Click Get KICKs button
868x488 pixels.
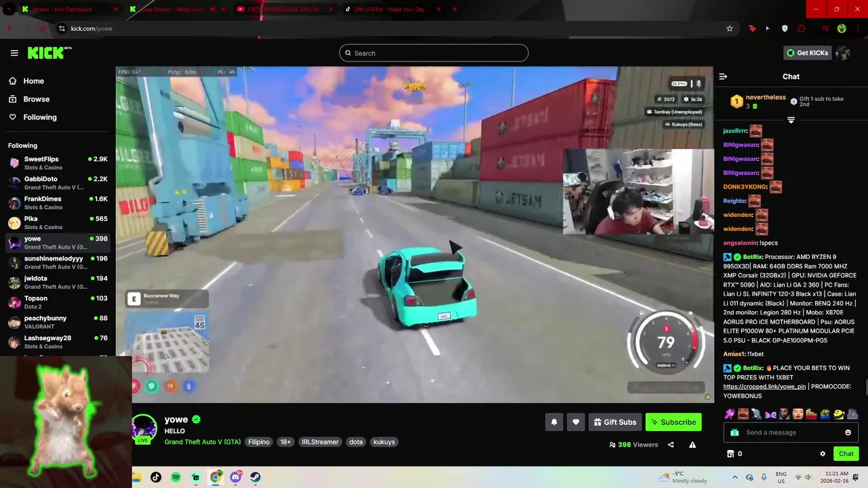tap(807, 53)
